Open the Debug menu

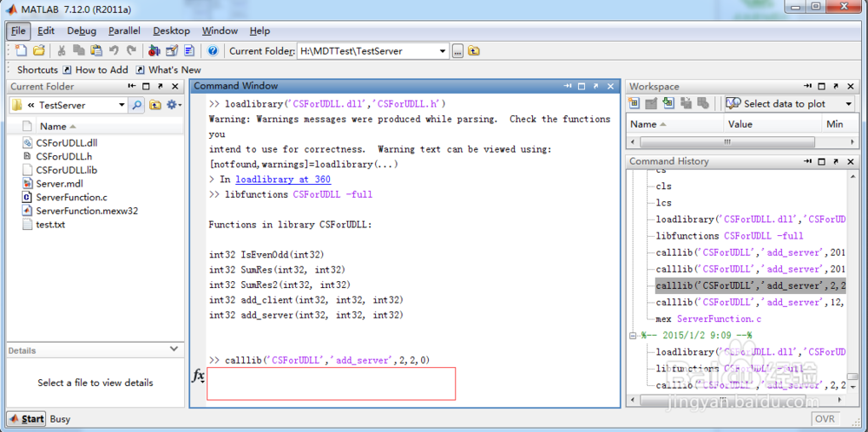coord(82,31)
